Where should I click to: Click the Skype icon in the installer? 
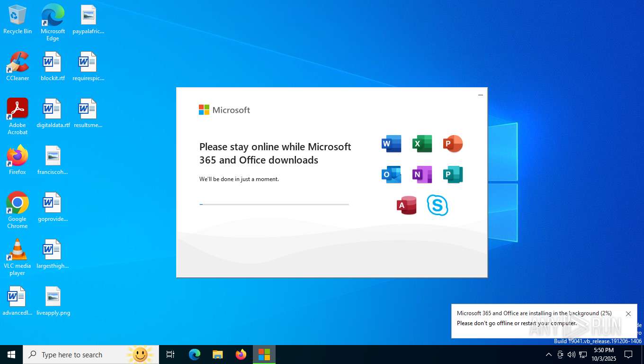(x=437, y=205)
